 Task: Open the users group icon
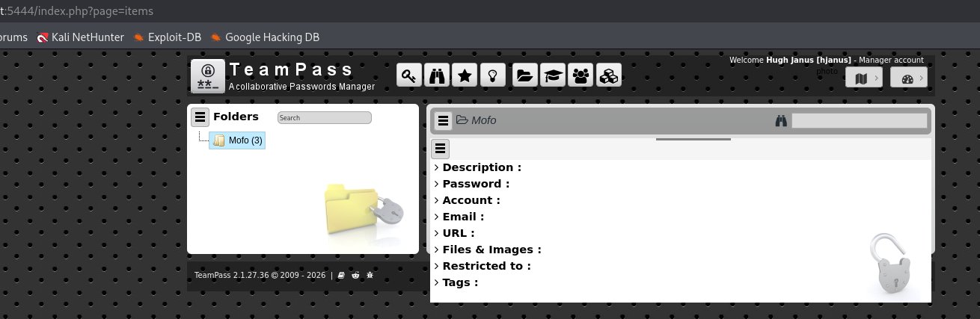point(581,75)
